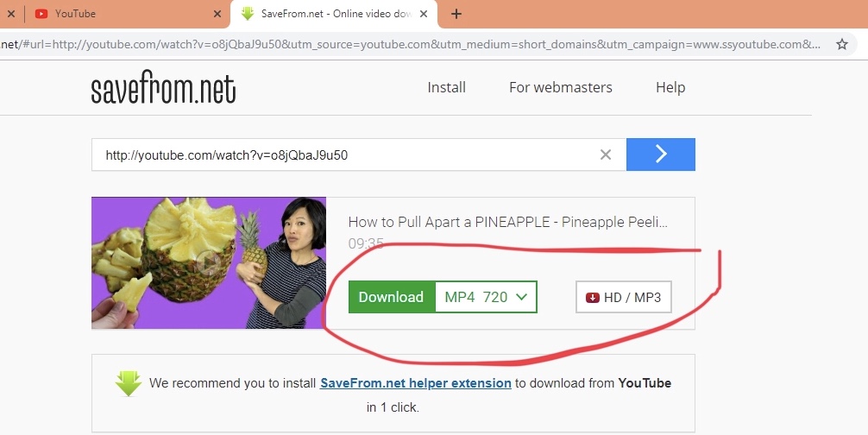Bookmark this page with the star icon
Image resolution: width=868 pixels, height=435 pixels.
coord(842,44)
